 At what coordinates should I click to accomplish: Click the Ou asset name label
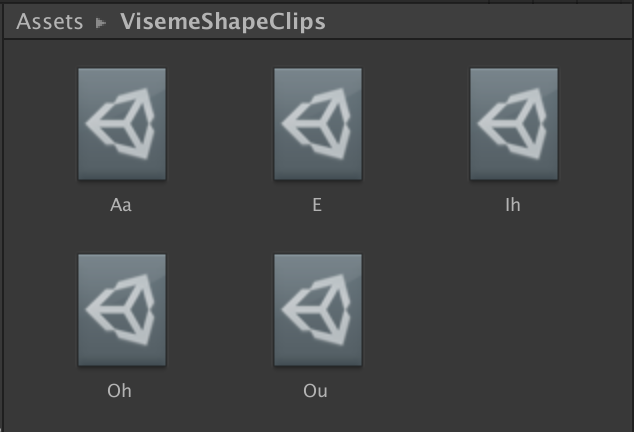click(315, 391)
